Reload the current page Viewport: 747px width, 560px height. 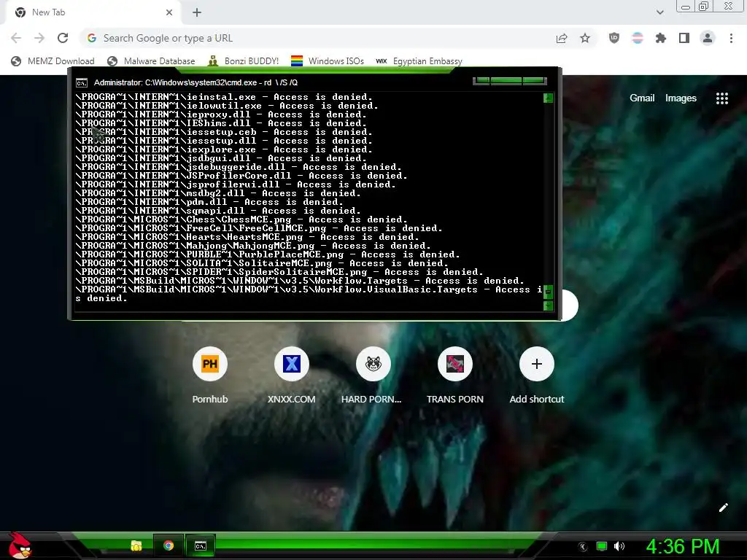pyautogui.click(x=63, y=38)
